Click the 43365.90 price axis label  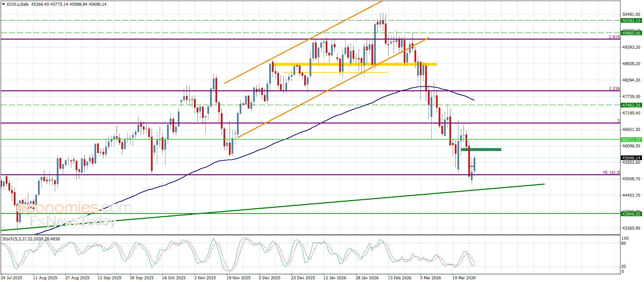coord(631,228)
